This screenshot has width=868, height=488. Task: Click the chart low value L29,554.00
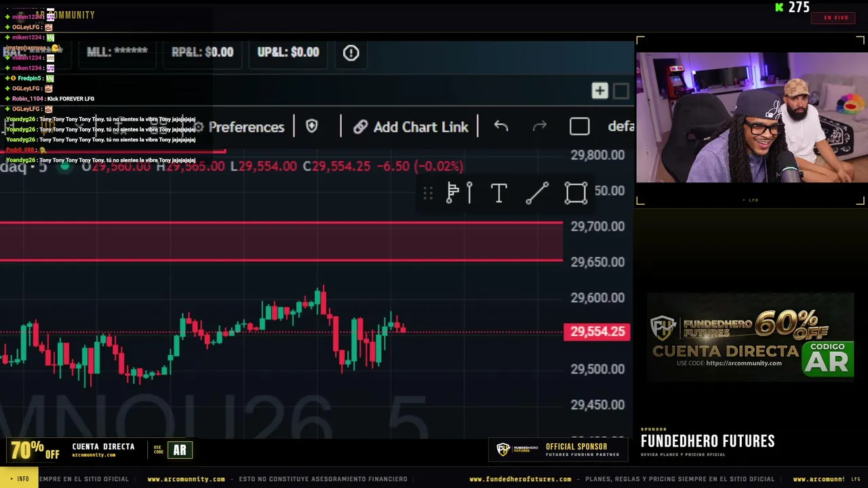tap(263, 166)
